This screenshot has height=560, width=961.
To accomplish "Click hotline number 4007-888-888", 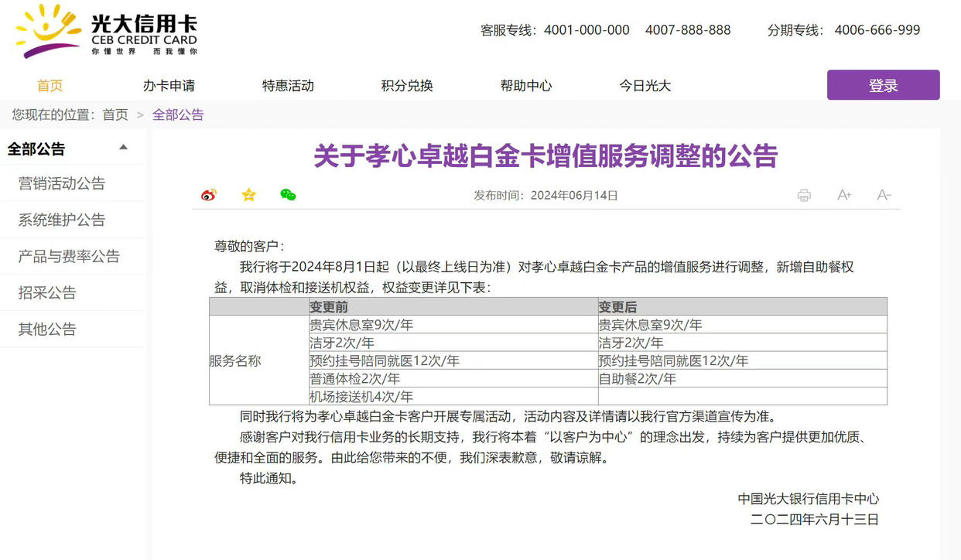I will [x=688, y=30].
